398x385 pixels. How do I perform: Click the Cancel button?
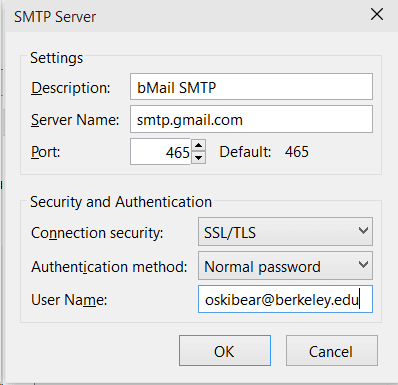click(332, 350)
